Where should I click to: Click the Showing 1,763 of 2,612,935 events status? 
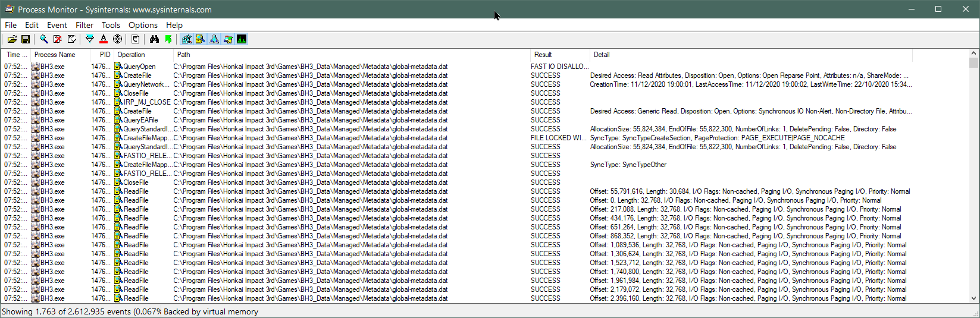click(82, 311)
